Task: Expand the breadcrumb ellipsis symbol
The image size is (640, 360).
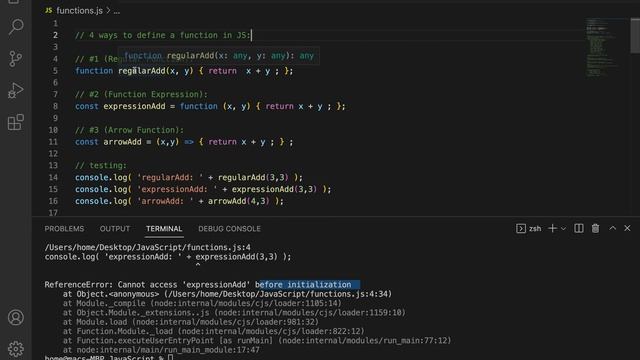Action: (x=117, y=11)
